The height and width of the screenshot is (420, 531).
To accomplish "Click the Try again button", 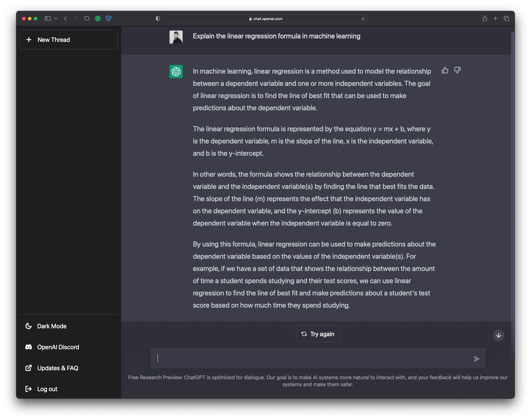I will (x=318, y=334).
